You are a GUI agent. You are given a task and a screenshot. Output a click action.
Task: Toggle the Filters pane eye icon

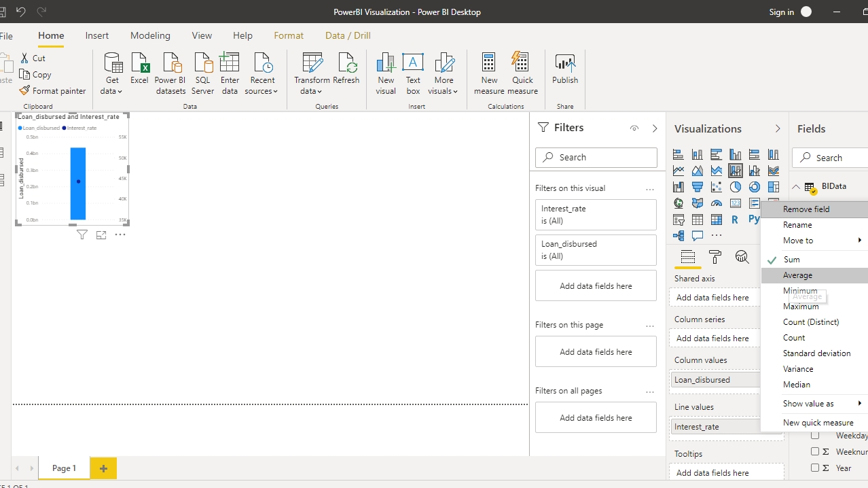(634, 128)
